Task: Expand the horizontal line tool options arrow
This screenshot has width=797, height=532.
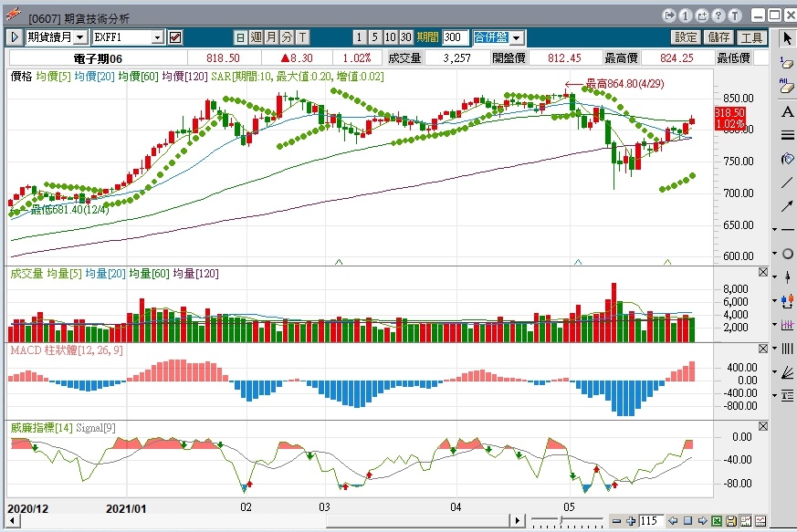Action: click(x=775, y=230)
